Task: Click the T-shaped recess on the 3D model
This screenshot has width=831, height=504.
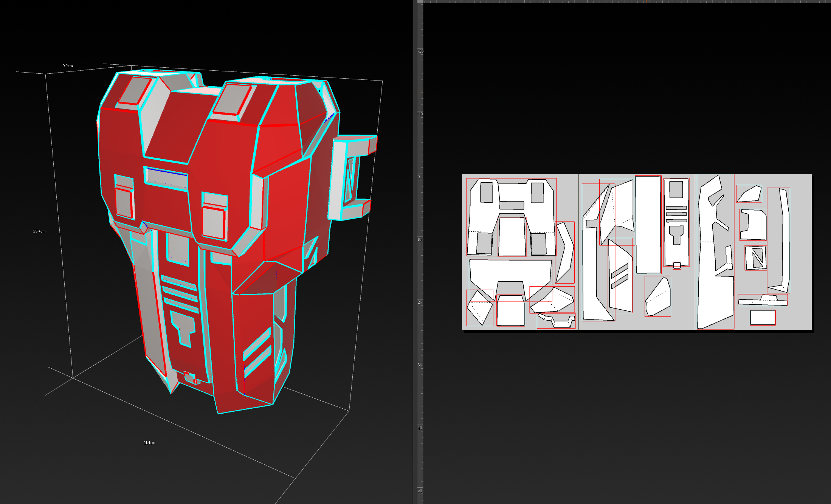Action: (183, 328)
